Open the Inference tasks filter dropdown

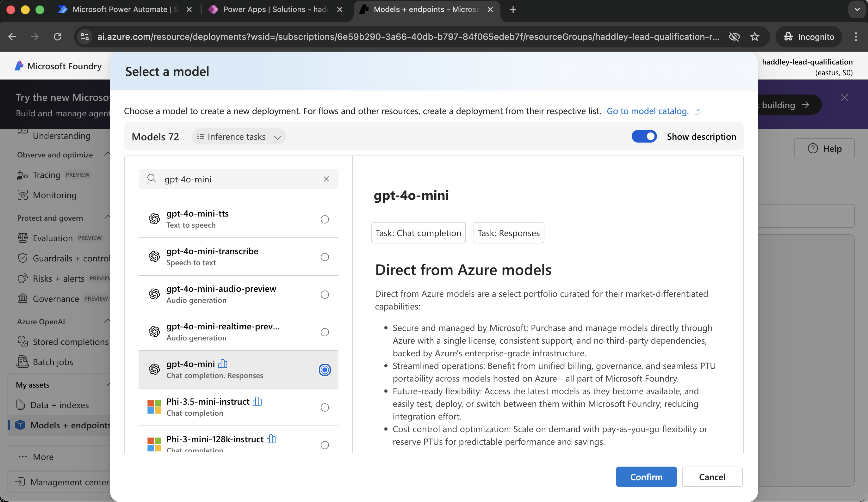point(239,137)
